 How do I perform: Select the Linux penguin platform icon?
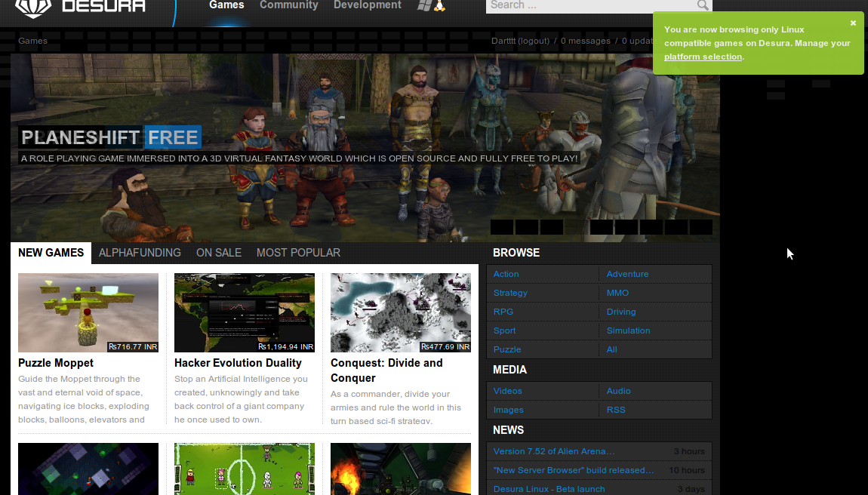[x=439, y=5]
